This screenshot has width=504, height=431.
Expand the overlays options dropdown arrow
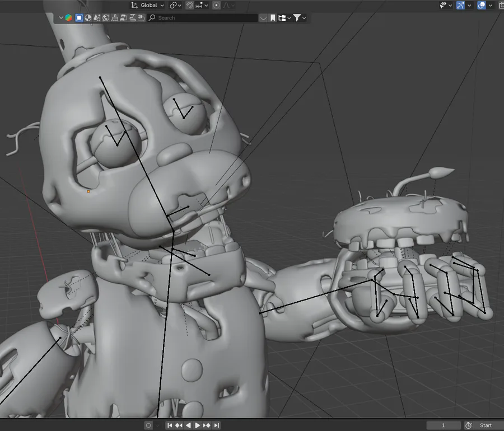click(x=491, y=6)
